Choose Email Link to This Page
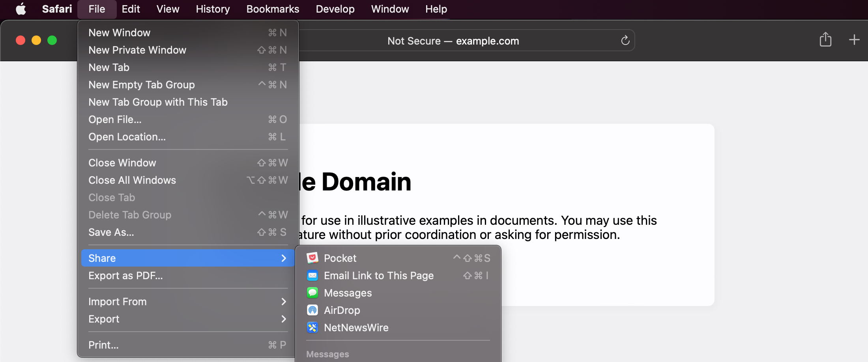 point(398,276)
